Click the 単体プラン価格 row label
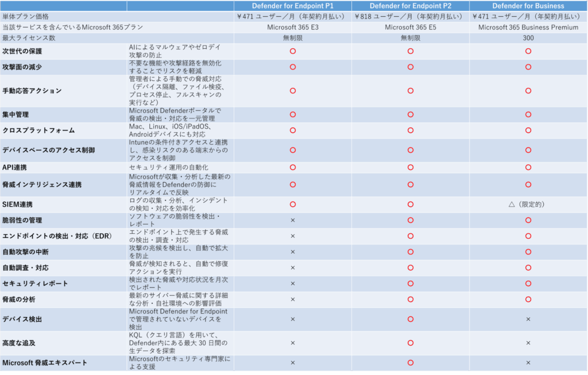 tap(25, 17)
